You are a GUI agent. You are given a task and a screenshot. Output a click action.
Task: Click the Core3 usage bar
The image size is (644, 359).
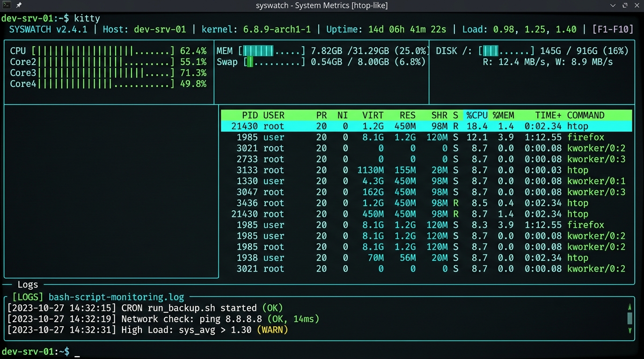coord(106,73)
